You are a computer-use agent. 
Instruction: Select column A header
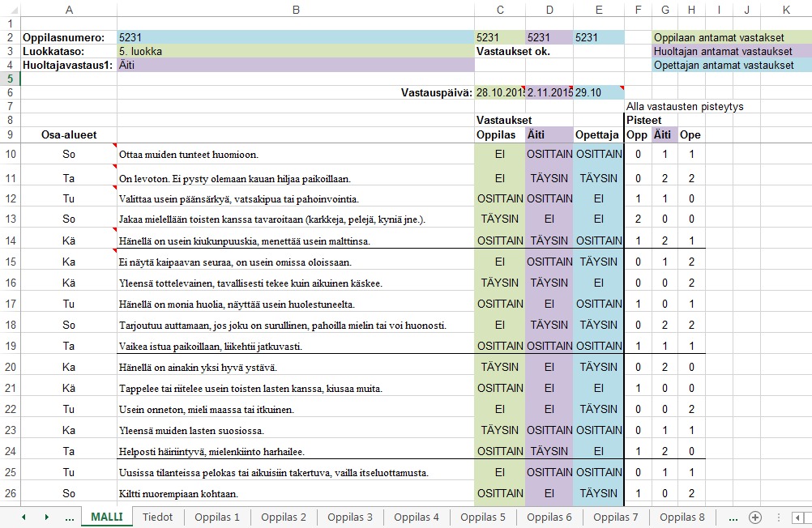[69, 10]
